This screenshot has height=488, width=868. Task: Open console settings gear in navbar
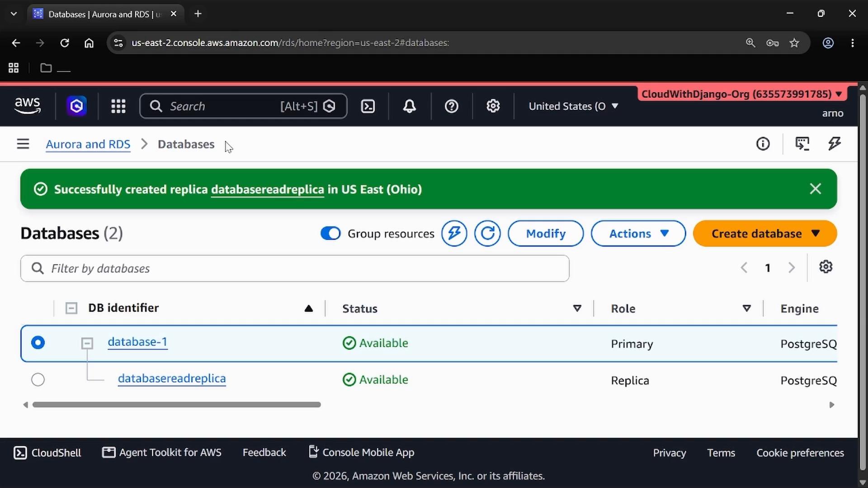click(x=493, y=106)
